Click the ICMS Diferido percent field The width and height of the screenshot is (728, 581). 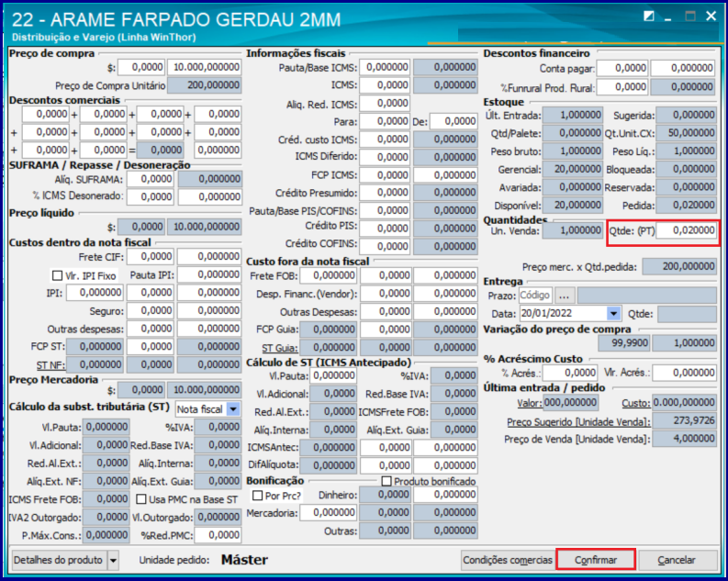tap(385, 157)
